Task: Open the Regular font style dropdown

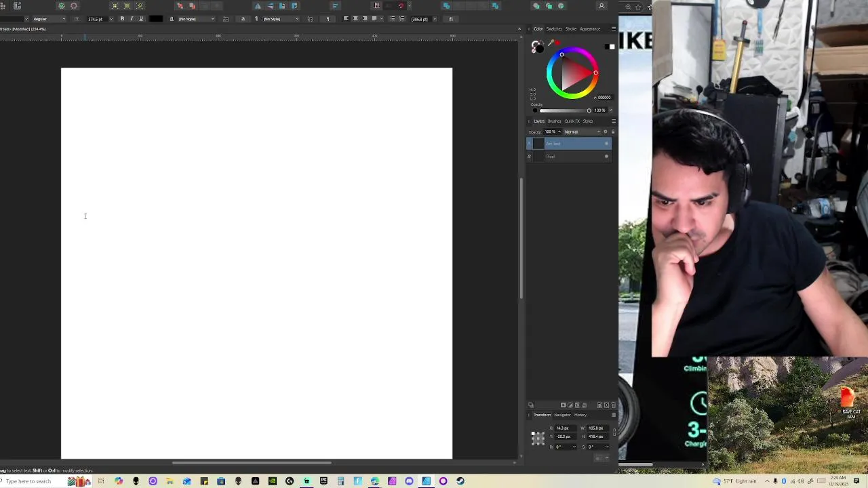Action: click(x=49, y=19)
